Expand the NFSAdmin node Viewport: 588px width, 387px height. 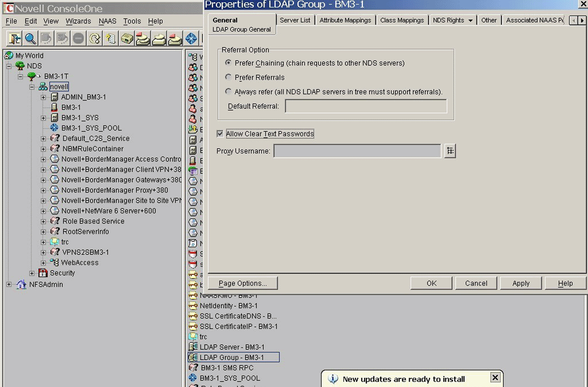(x=9, y=284)
